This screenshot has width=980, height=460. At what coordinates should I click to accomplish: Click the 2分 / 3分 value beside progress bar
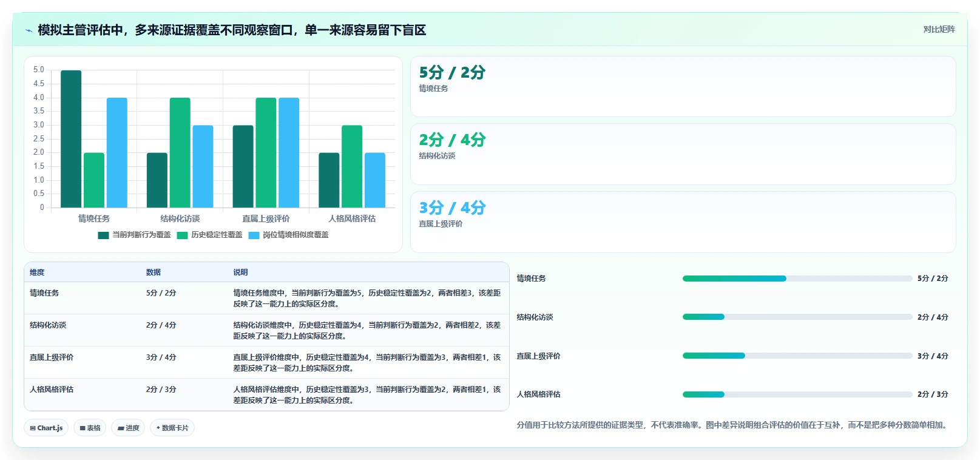pyautogui.click(x=933, y=394)
